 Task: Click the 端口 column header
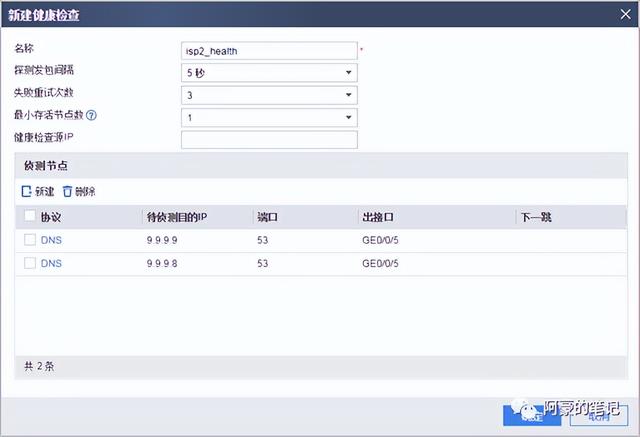click(267, 217)
